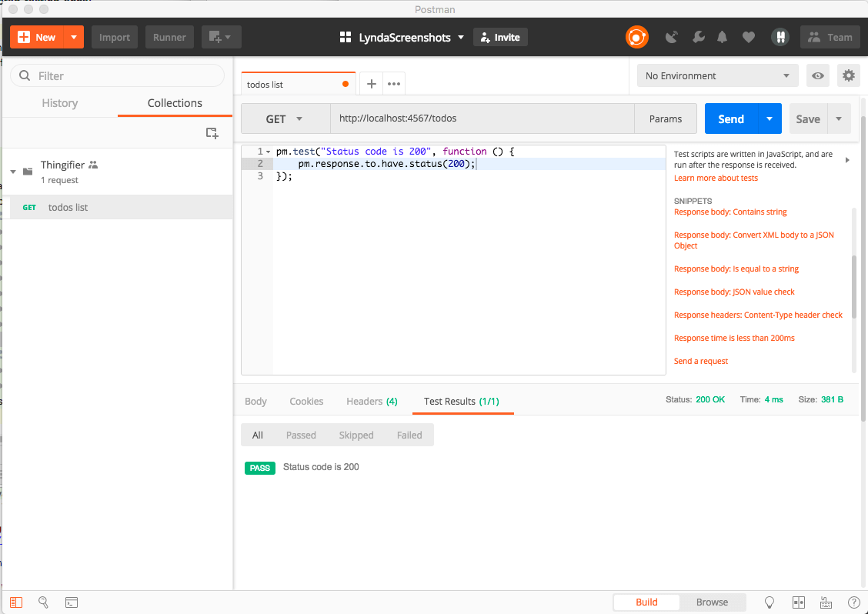Switch to Test Results tab
Screen dimensions: 868x614
click(x=462, y=402)
